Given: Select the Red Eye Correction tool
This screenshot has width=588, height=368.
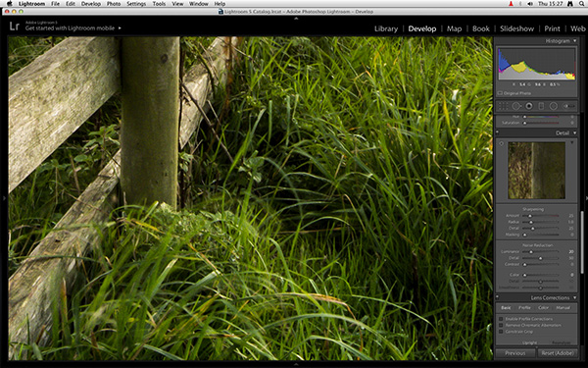Looking at the screenshot, I should coord(529,106).
